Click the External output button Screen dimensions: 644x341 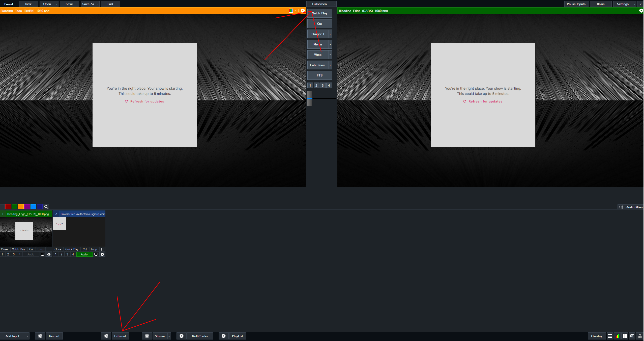[120, 336]
